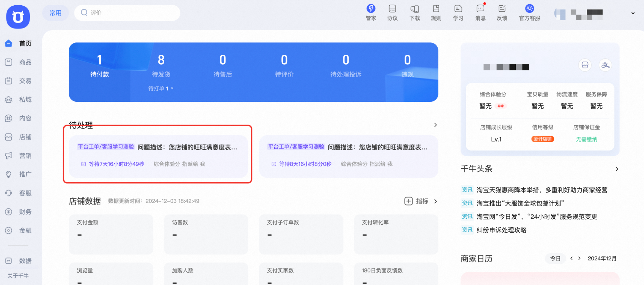Image resolution: width=644 pixels, height=285 pixels.
Task: Click the 客服 headset sidebar icon
Action: tap(9, 193)
